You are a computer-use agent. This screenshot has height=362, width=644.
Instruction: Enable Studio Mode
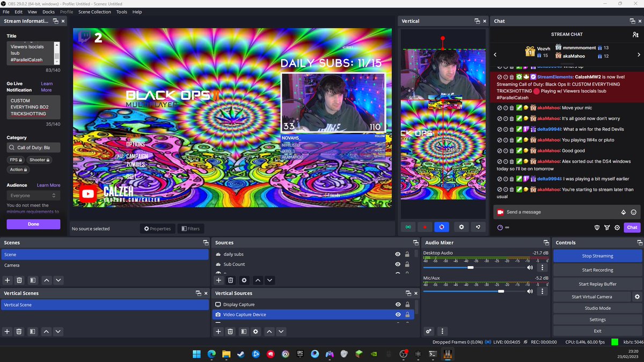[x=597, y=308]
